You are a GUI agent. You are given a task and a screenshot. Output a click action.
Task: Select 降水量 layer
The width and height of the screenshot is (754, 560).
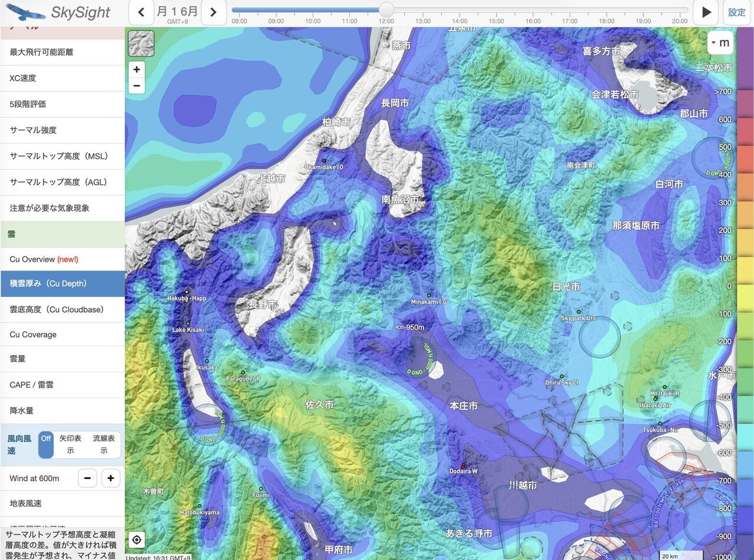coord(62,410)
